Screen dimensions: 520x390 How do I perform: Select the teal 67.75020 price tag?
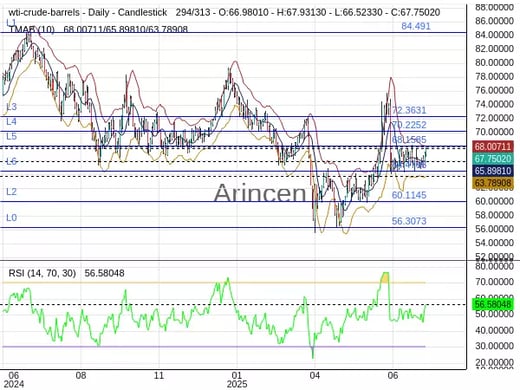pyautogui.click(x=493, y=159)
